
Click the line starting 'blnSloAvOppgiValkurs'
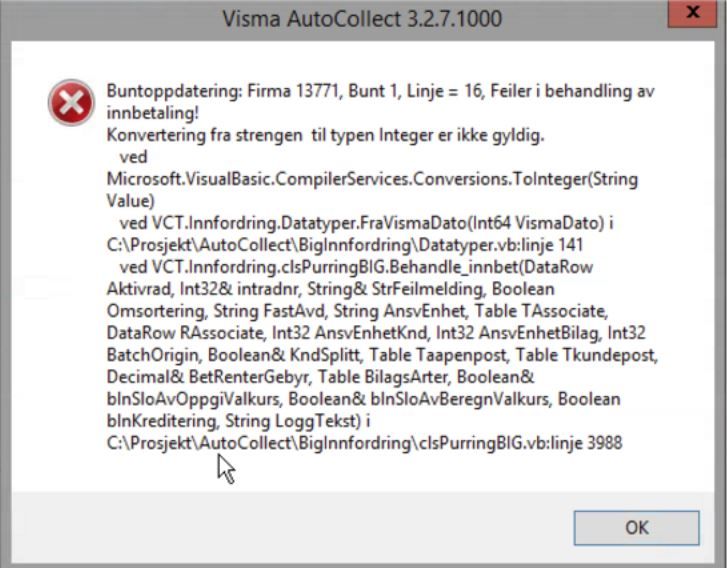click(x=364, y=399)
